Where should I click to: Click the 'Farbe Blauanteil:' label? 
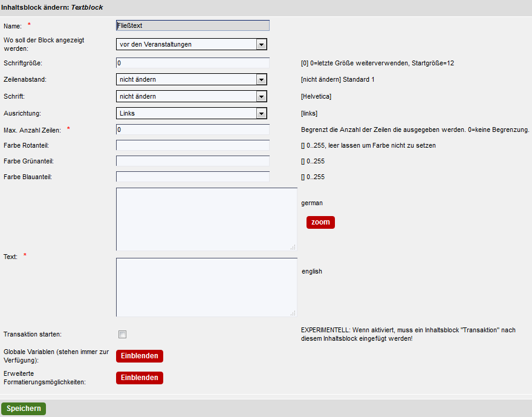click(28, 177)
